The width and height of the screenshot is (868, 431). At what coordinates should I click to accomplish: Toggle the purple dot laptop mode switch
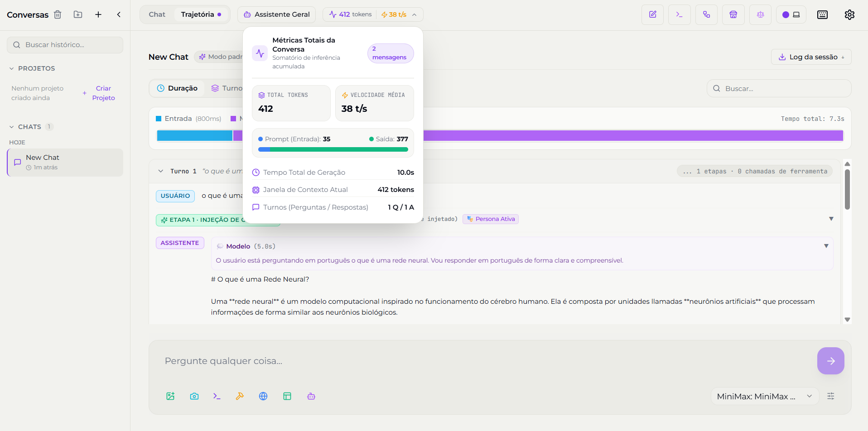791,14
